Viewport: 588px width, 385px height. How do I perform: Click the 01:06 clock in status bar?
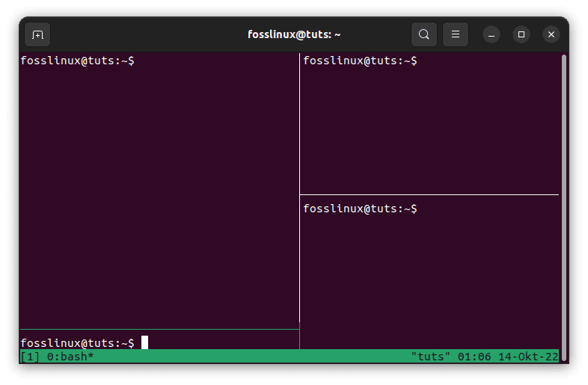point(474,357)
